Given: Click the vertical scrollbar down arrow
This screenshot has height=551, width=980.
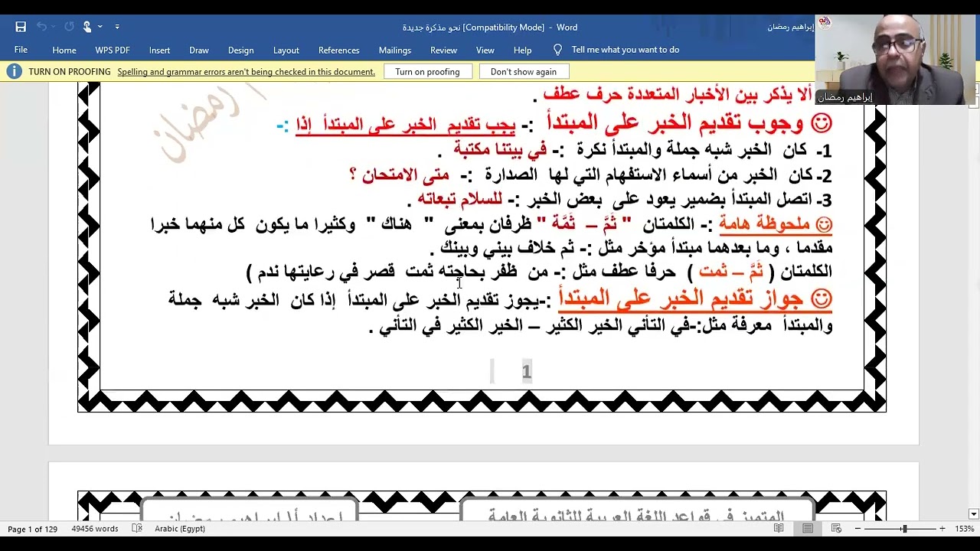Looking at the screenshot, I should point(974,514).
